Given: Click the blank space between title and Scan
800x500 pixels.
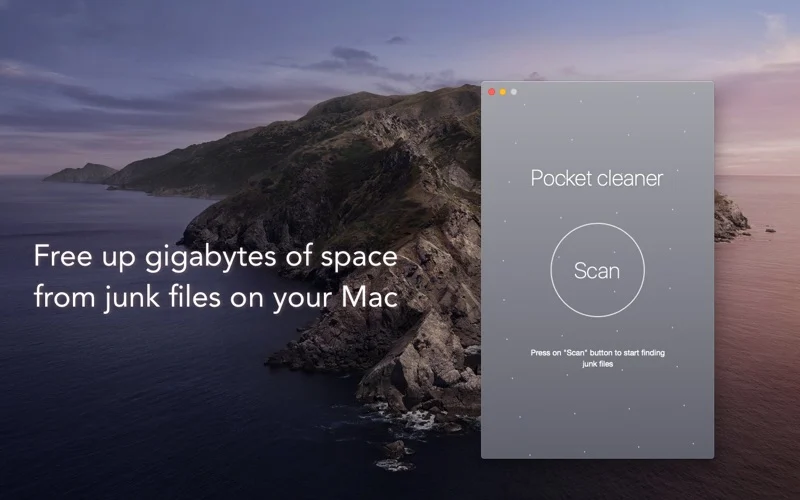Looking at the screenshot, I should 597,208.
